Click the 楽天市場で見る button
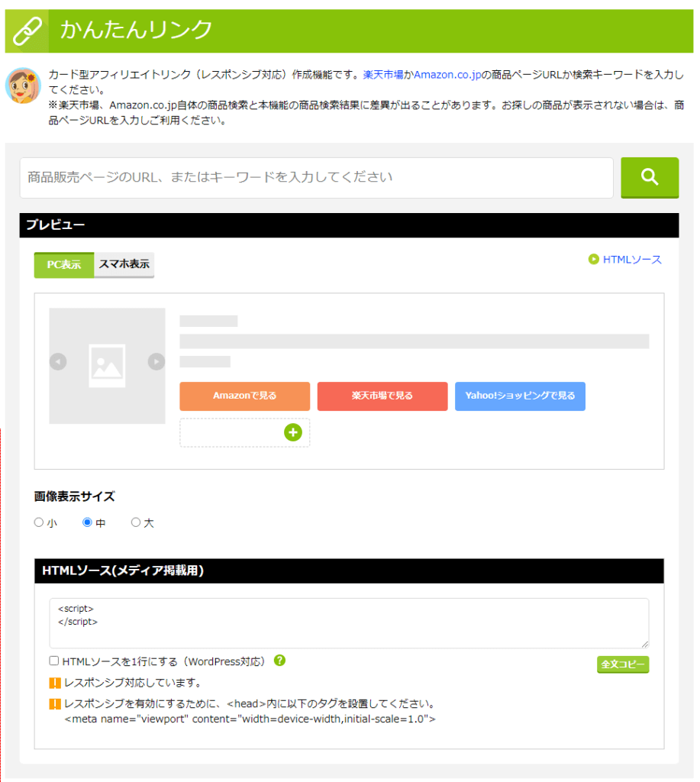This screenshot has width=700, height=782. pos(382,396)
